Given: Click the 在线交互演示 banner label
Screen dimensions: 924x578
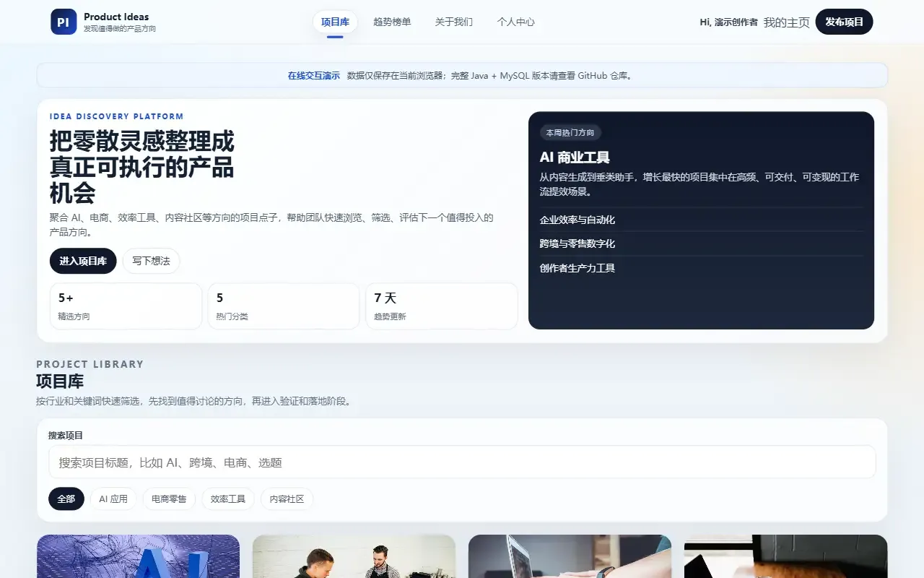Looking at the screenshot, I should point(313,75).
